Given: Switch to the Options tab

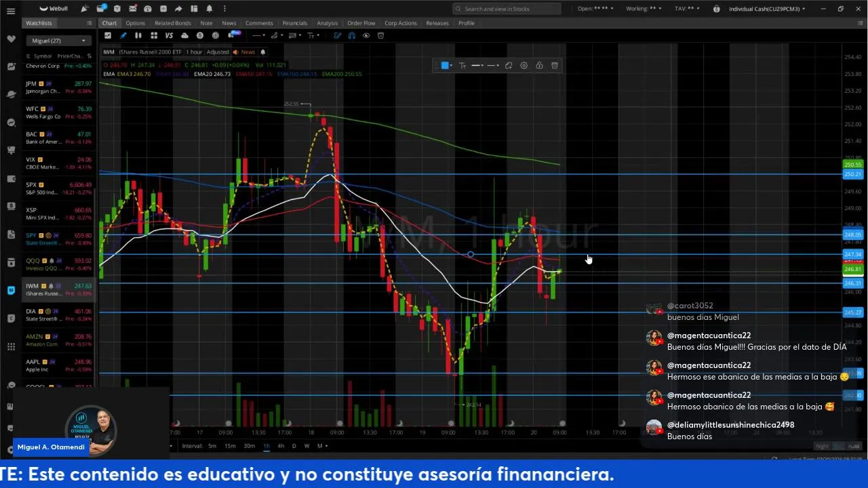Looking at the screenshot, I should coord(135,23).
